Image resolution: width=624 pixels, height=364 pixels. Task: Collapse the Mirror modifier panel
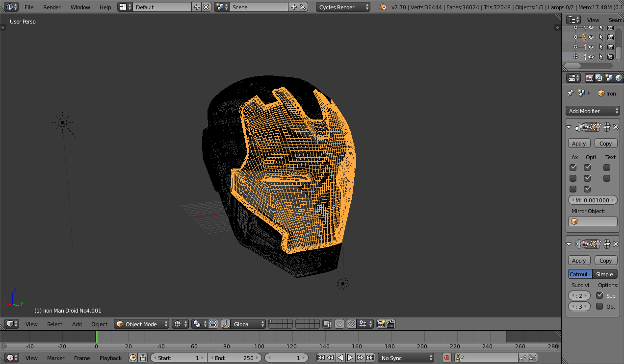pyautogui.click(x=569, y=127)
